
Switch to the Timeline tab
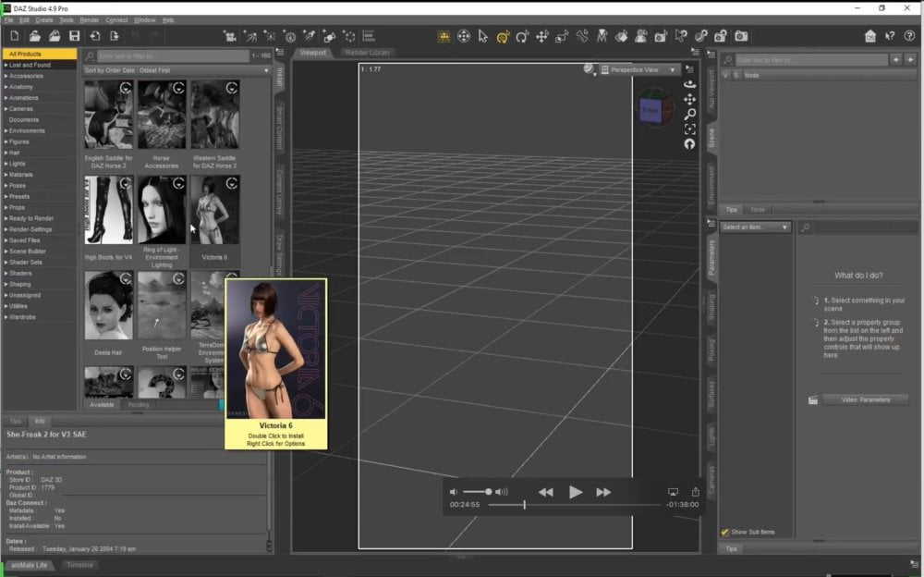[x=79, y=565]
